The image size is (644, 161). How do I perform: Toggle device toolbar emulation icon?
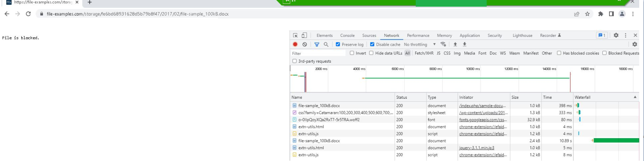coord(304,35)
